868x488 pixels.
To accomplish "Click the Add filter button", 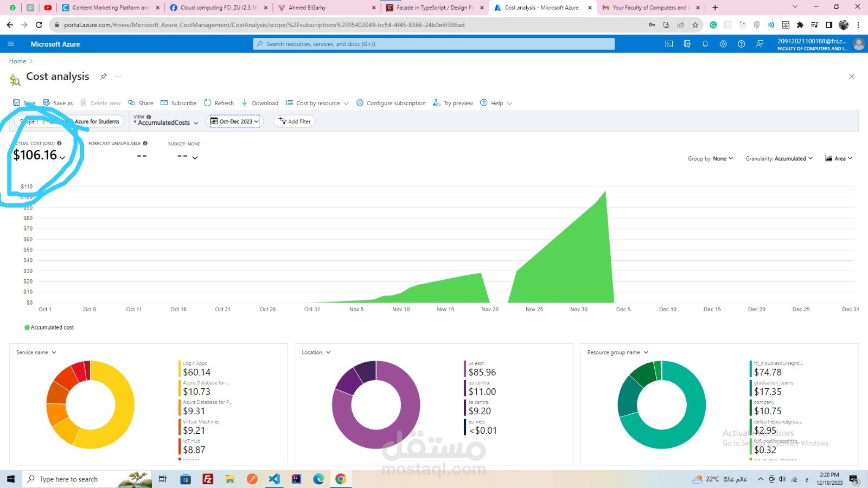I will coord(295,121).
